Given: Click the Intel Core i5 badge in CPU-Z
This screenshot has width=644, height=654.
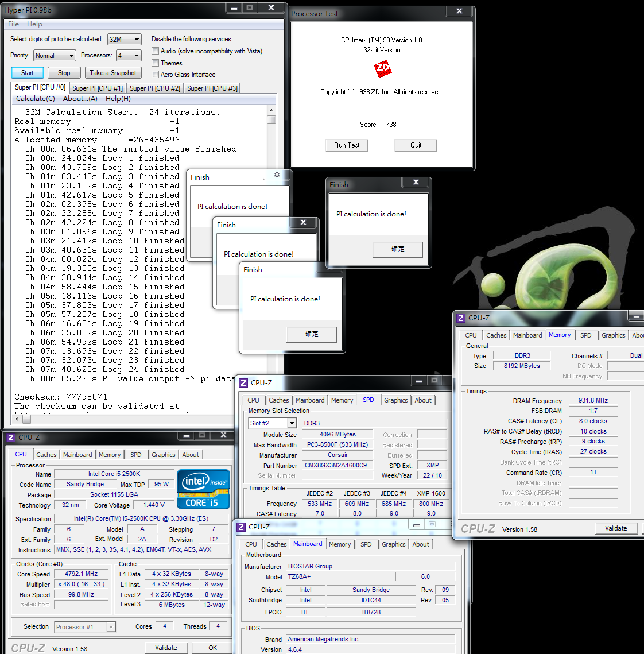Looking at the screenshot, I should click(203, 489).
